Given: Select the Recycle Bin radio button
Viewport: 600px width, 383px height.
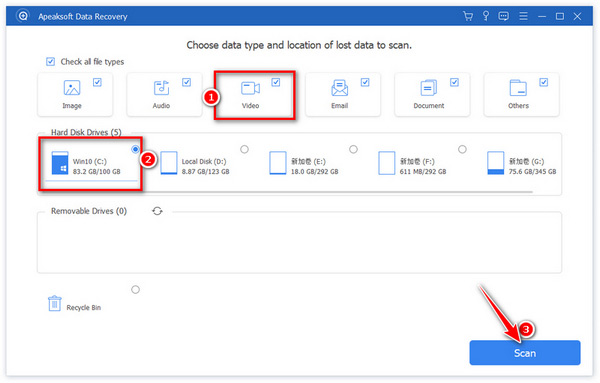Looking at the screenshot, I should 135,290.
